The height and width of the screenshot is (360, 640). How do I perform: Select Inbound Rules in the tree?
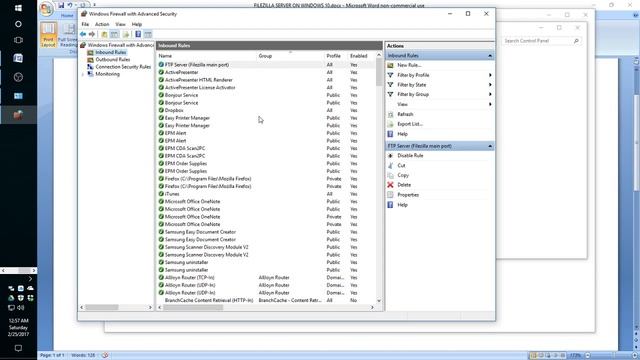click(x=111, y=52)
